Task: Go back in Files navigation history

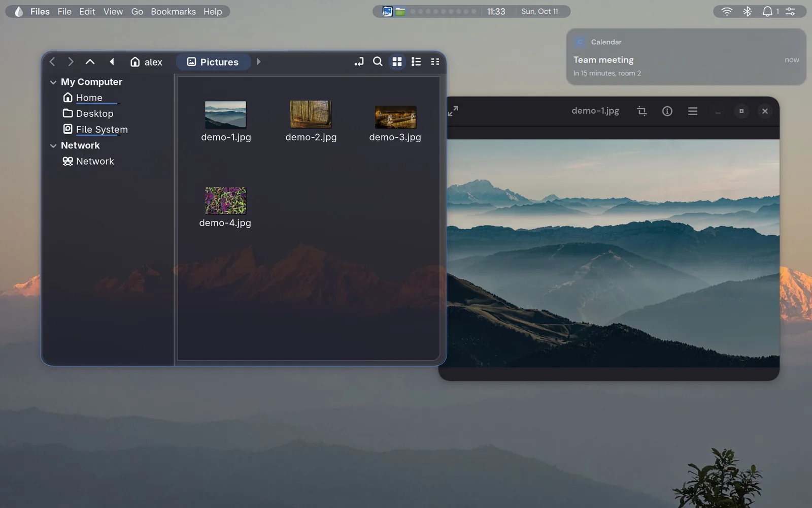Action: (x=52, y=62)
